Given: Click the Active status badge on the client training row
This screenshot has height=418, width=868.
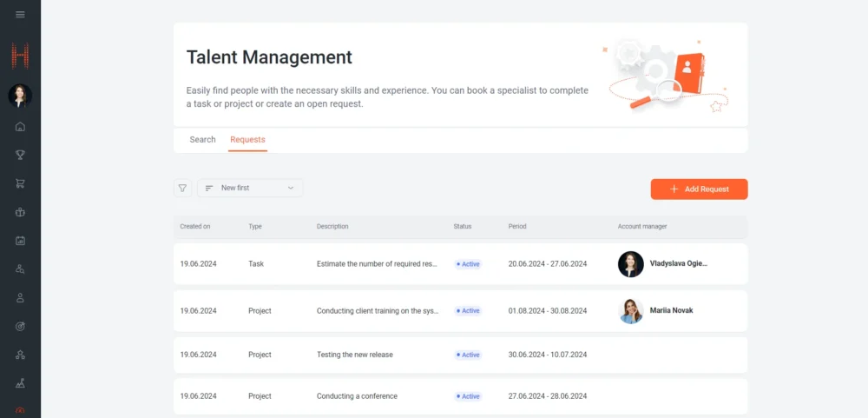Looking at the screenshot, I should 468,311.
